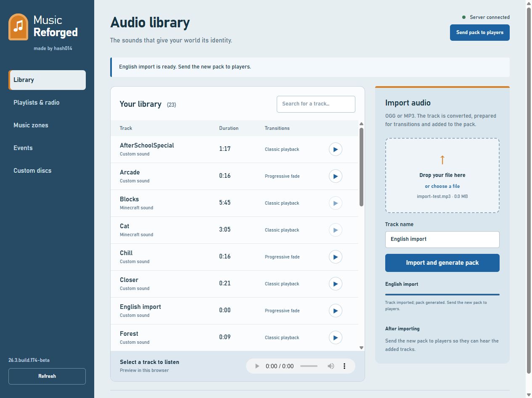Select the English import track row name

(140, 307)
